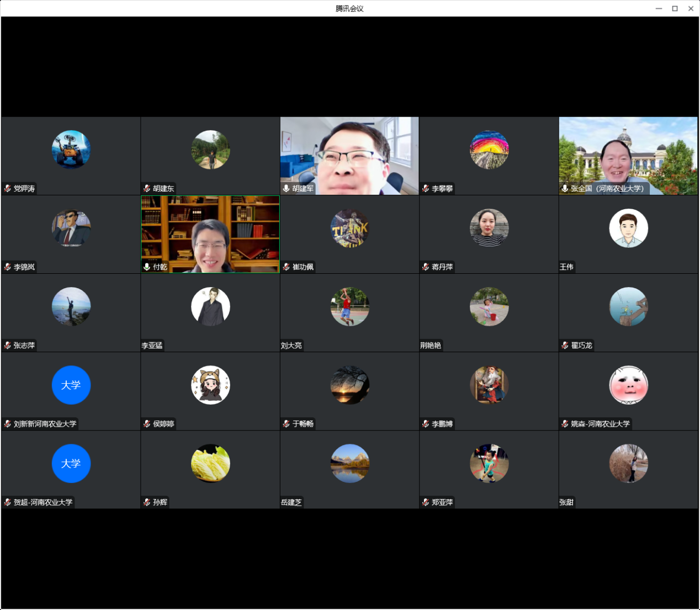Click the name label 贺超-河南农业大学

43,502
